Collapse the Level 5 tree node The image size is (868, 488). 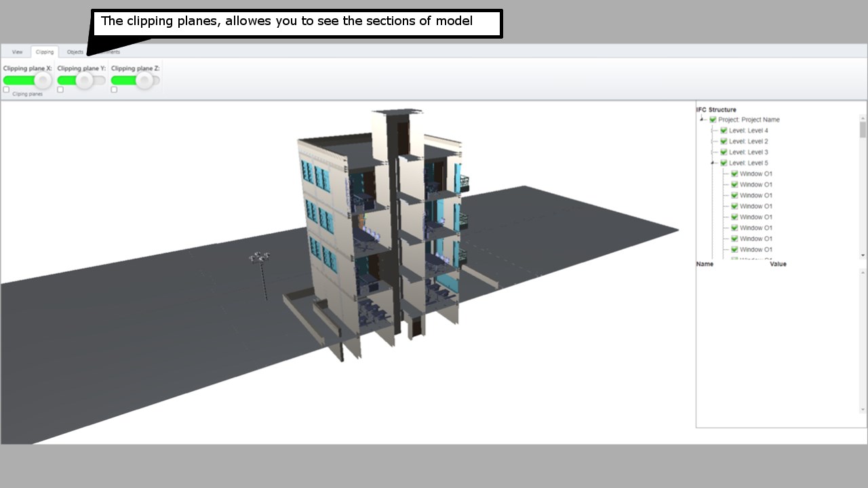coord(712,163)
